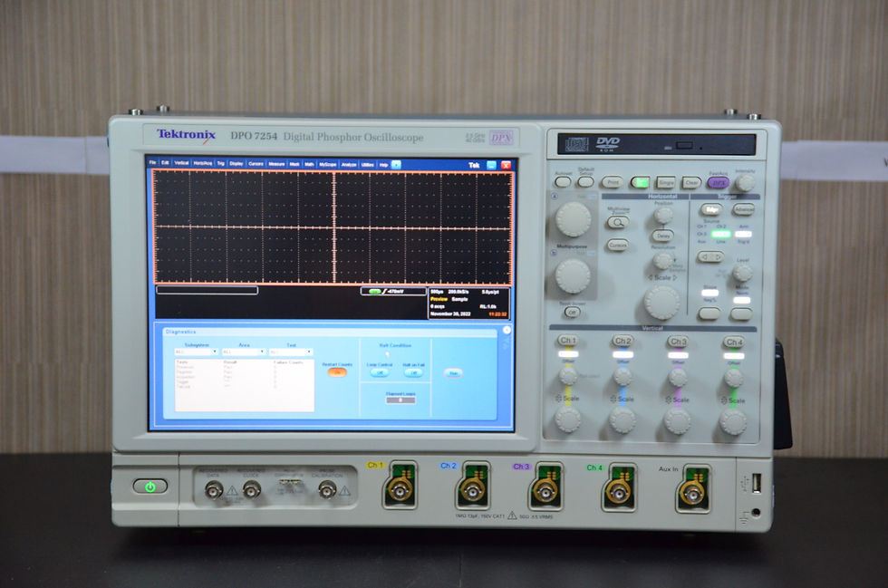Expand the Area dropdown in Diagnostics

(x=244, y=352)
